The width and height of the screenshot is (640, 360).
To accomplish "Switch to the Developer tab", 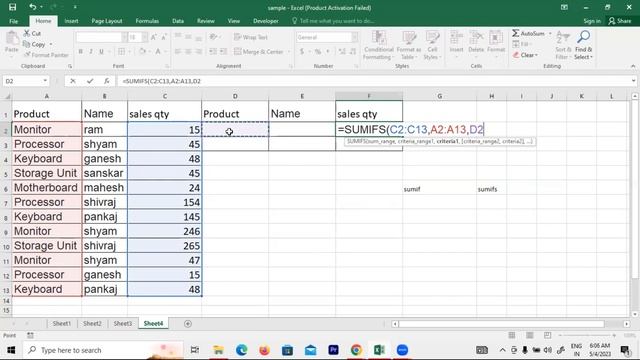I will coord(266,21).
